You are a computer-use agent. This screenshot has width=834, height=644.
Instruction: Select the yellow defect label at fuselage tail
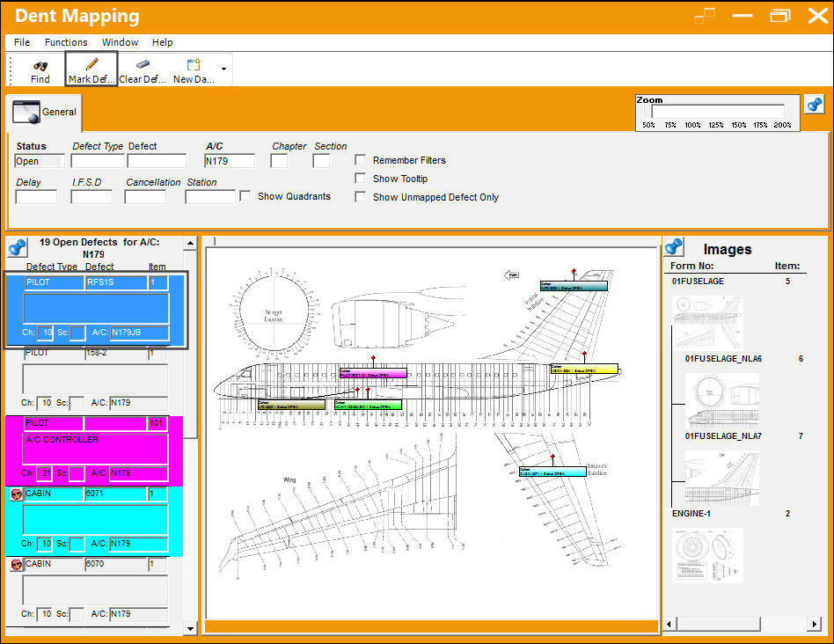click(x=584, y=369)
